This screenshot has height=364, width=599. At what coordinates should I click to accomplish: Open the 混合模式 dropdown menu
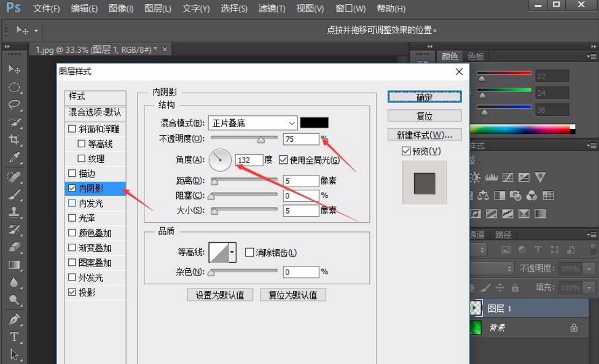[x=290, y=123]
